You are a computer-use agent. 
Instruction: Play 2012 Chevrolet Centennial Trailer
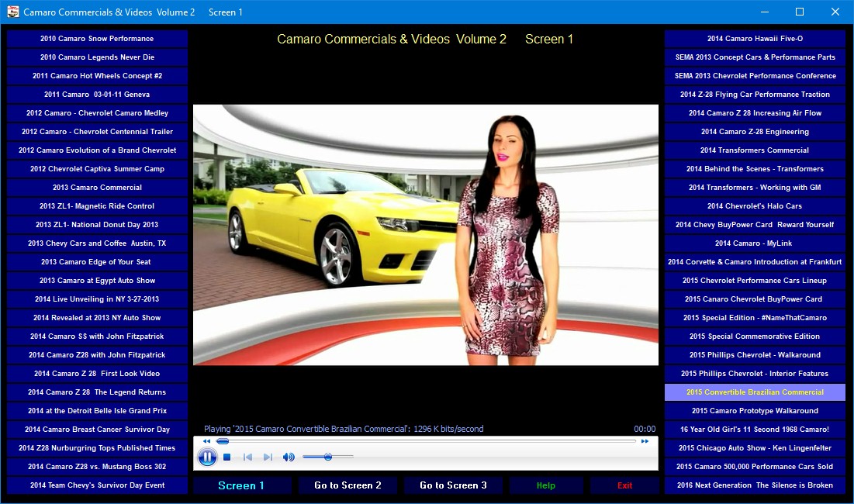pos(97,132)
